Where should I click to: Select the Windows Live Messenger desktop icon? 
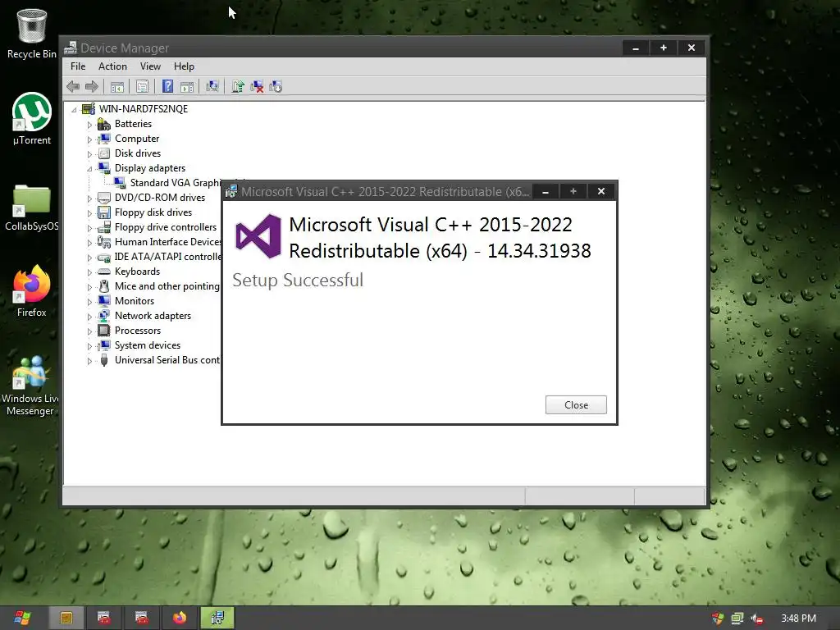click(30, 386)
